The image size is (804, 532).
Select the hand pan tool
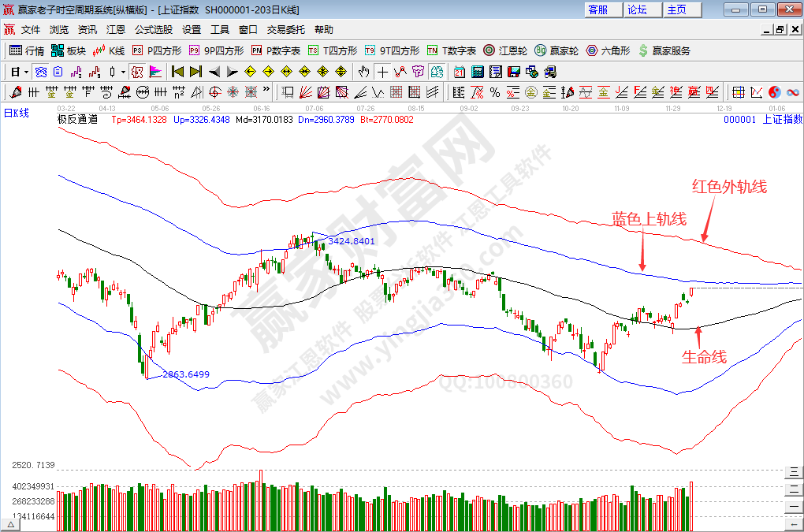pos(363,72)
